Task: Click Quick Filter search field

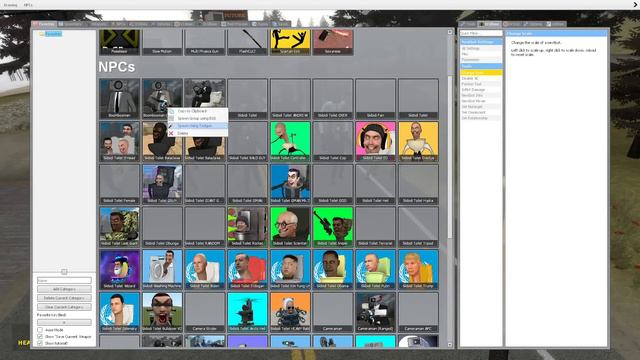Action: (481, 33)
